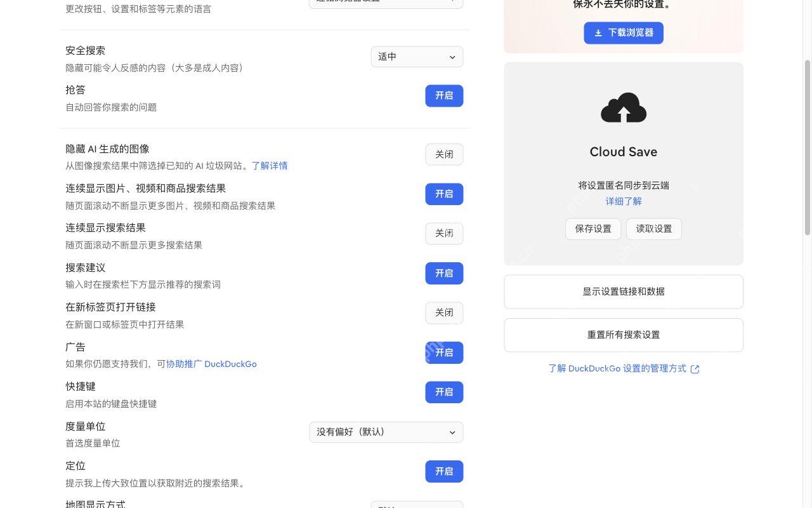
Task: Click the 首选度量单位 description text
Action: (93, 443)
